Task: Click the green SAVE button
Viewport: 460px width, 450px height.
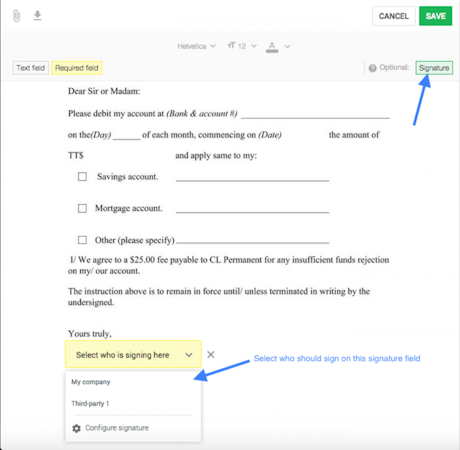Action: (x=435, y=16)
